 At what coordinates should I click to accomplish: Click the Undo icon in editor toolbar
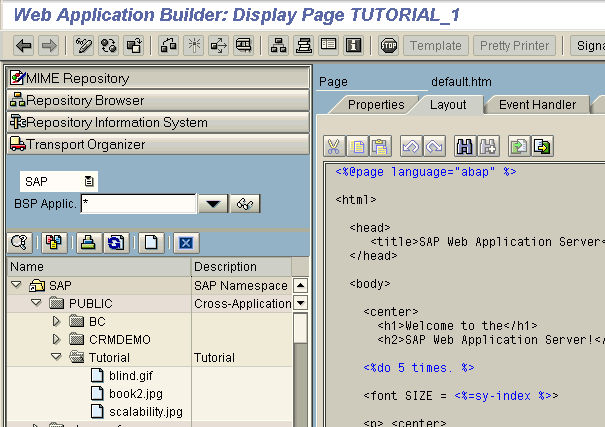(x=411, y=146)
